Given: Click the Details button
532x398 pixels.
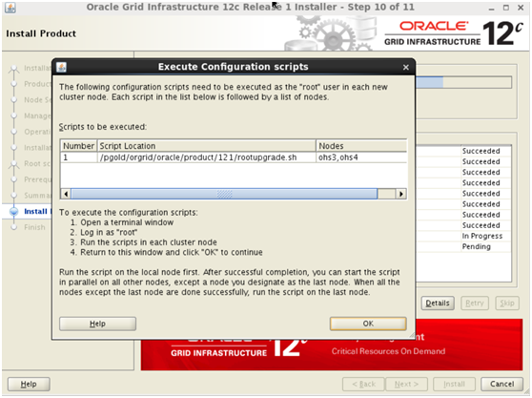Looking at the screenshot, I should pyautogui.click(x=438, y=303).
